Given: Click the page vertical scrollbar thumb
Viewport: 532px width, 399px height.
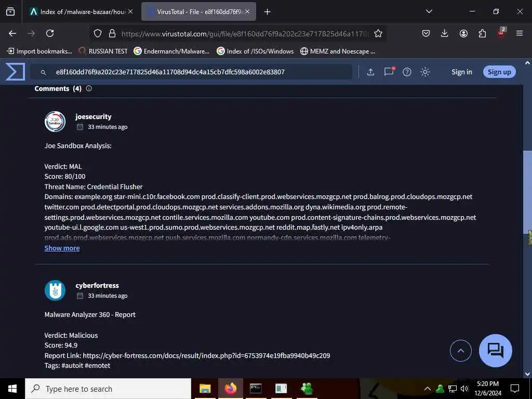Looking at the screenshot, I should click(527, 192).
